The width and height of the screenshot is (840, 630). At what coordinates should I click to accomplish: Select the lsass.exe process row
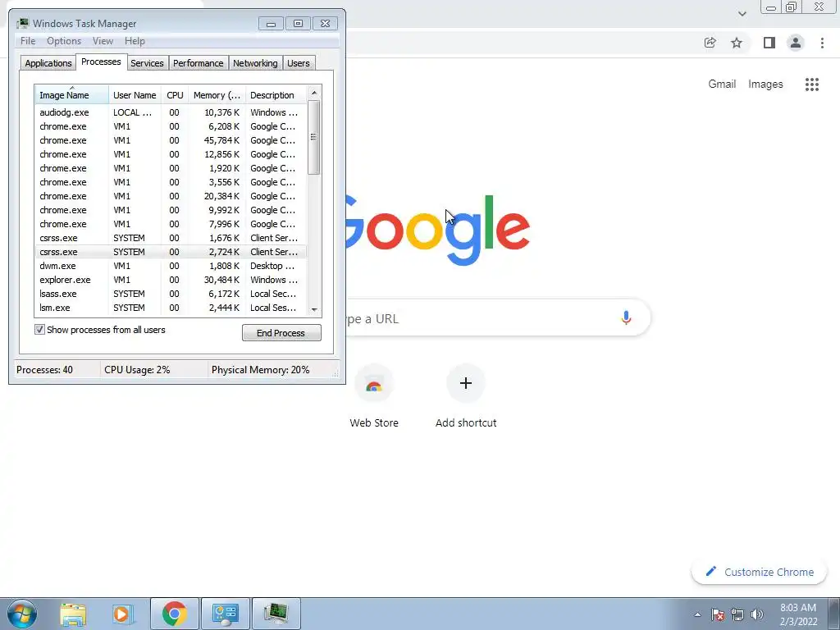pyautogui.click(x=171, y=294)
